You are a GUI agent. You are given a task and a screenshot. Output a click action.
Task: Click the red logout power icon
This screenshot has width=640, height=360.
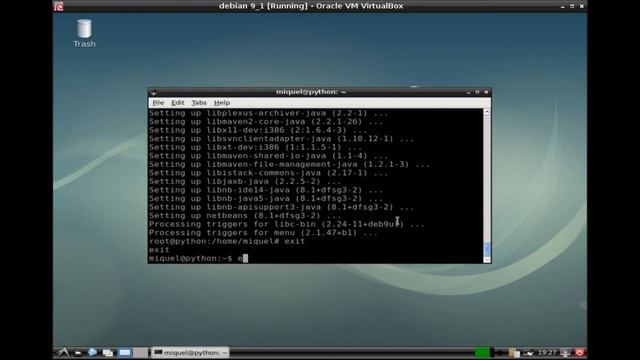(x=580, y=352)
